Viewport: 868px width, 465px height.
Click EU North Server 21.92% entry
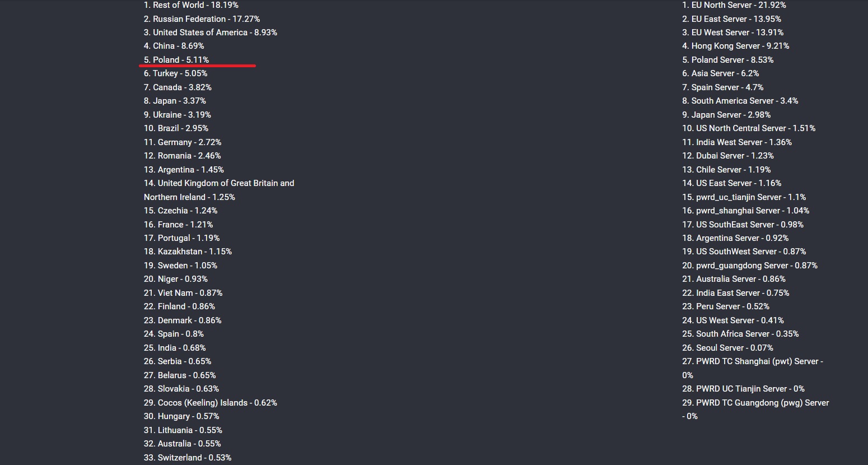coord(734,5)
